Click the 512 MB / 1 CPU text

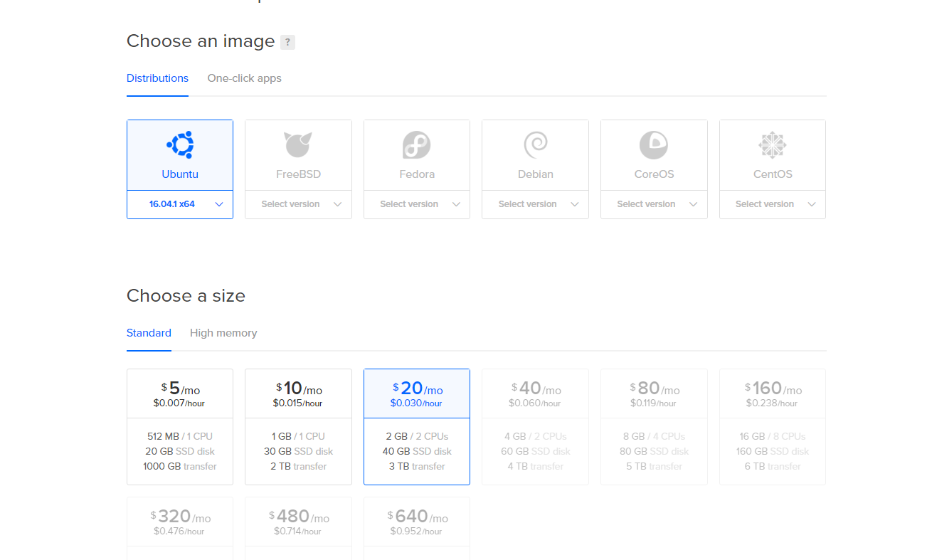pos(180,436)
